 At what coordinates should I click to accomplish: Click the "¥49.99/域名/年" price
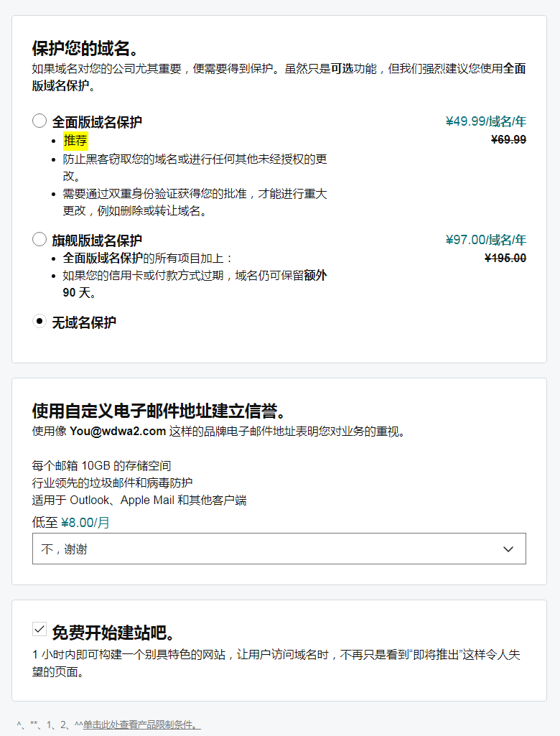pyautogui.click(x=485, y=121)
